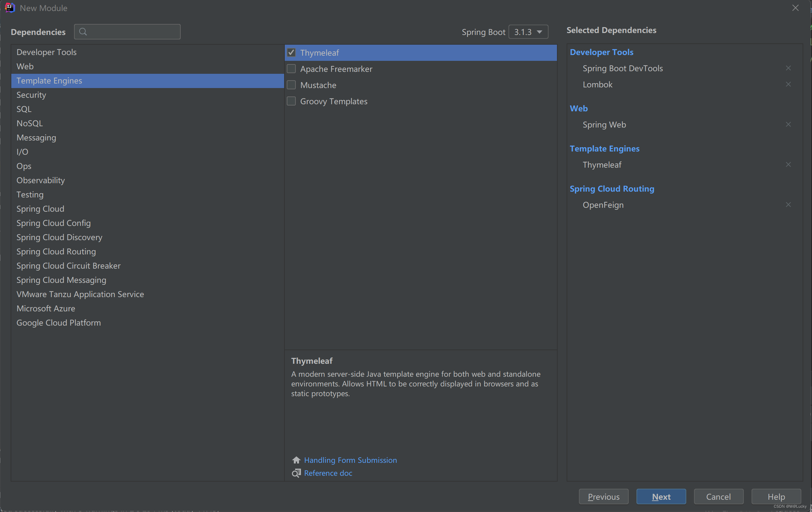
Task: Check the Mustache template option
Action: click(x=291, y=85)
